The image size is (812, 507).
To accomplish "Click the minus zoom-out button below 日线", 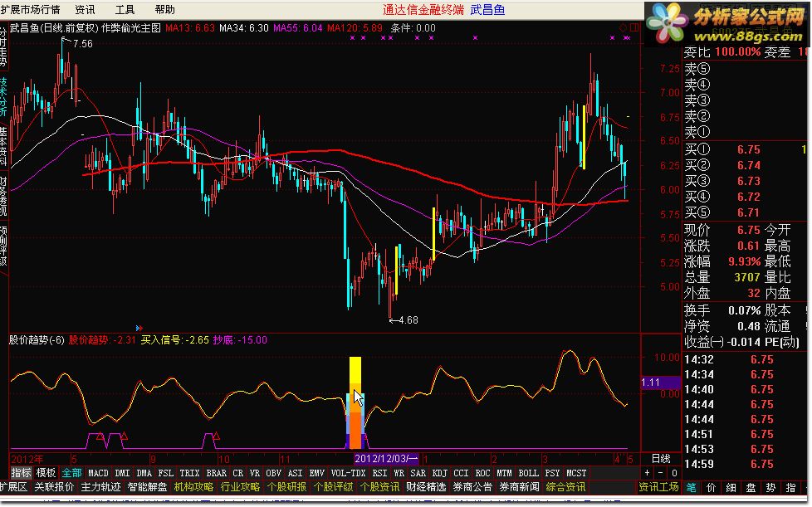I will pyautogui.click(x=661, y=472).
